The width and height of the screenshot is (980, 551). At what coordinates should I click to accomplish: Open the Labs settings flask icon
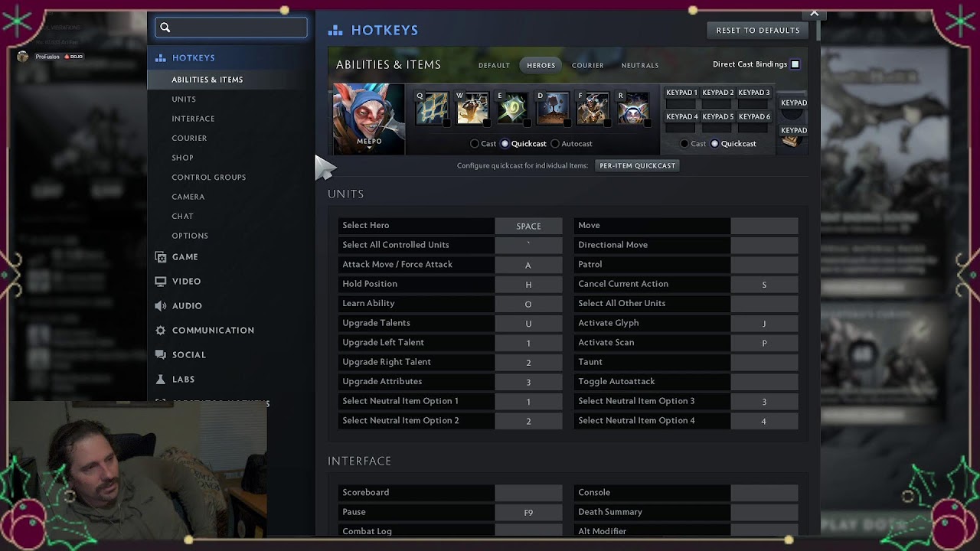160,380
